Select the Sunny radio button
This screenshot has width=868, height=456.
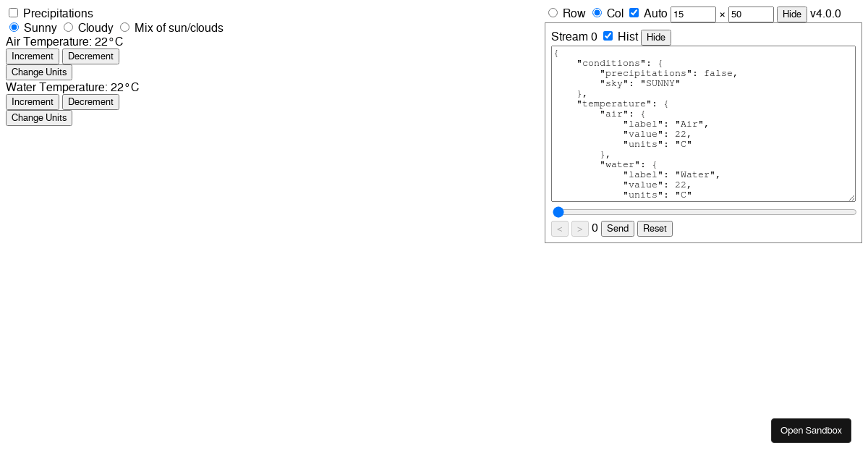(14, 27)
